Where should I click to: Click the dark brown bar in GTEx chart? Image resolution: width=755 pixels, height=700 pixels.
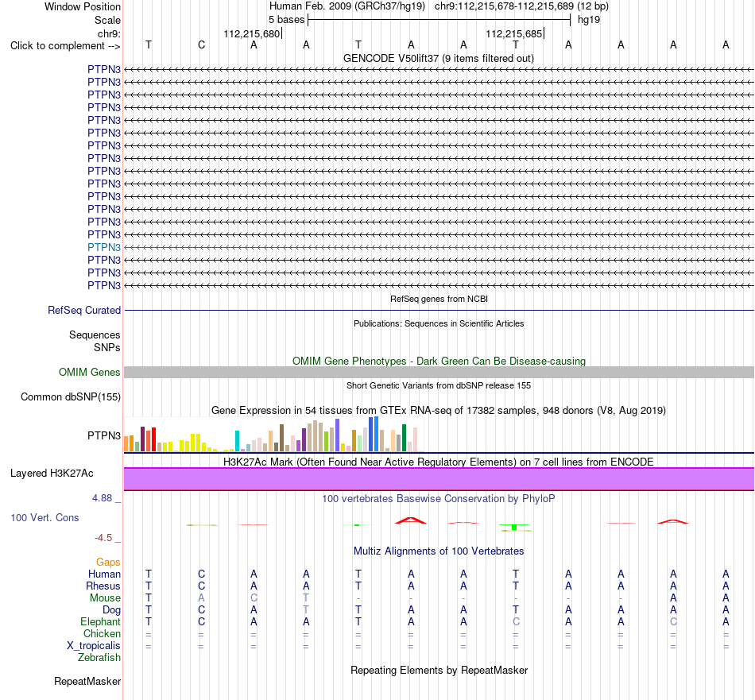pos(281,438)
